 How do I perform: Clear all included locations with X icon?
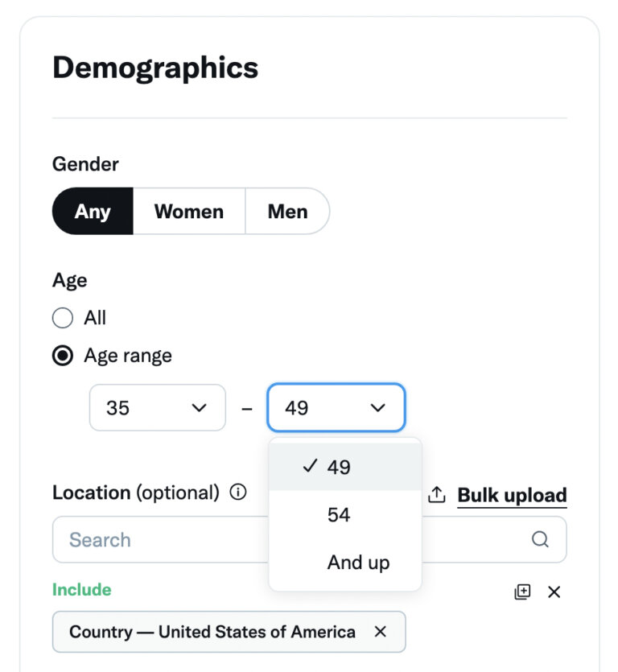[554, 592]
